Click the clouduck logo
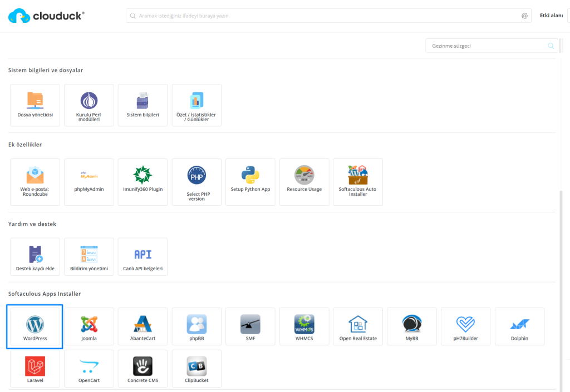This screenshot has height=392, width=570. (46, 16)
